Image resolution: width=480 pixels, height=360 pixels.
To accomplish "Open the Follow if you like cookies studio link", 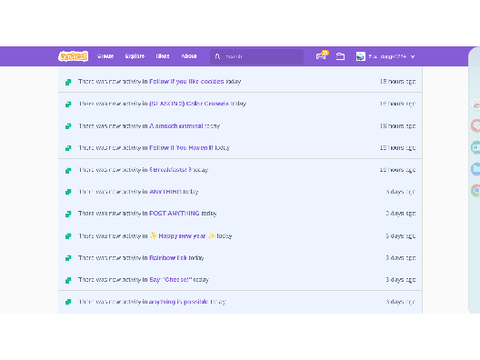I will 187,81.
